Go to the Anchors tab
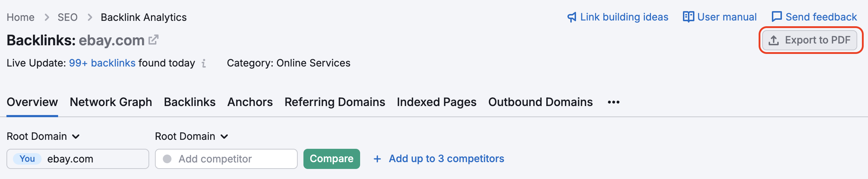This screenshot has width=868, height=179. [x=250, y=102]
